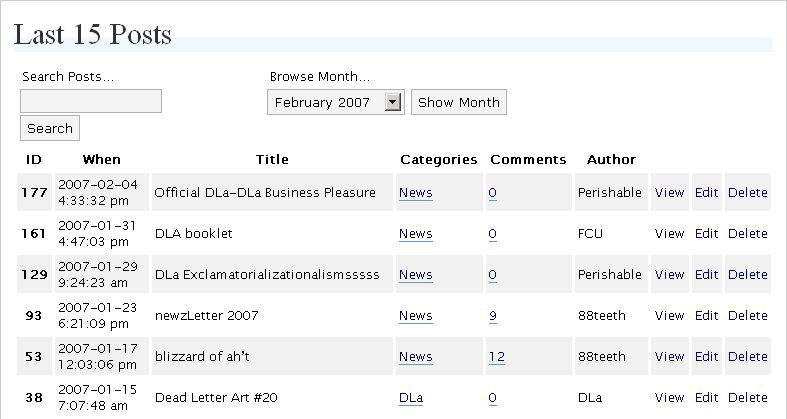787x419 pixels.
Task: Click the title 'blizzard of ah't'
Action: click(x=202, y=357)
